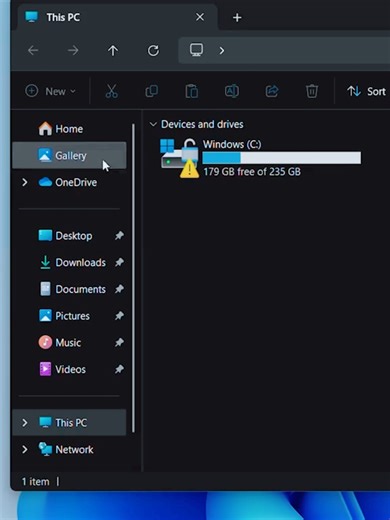This screenshot has width=390, height=520.
Task: Expand the address bar chevron
Action: pos(222,51)
